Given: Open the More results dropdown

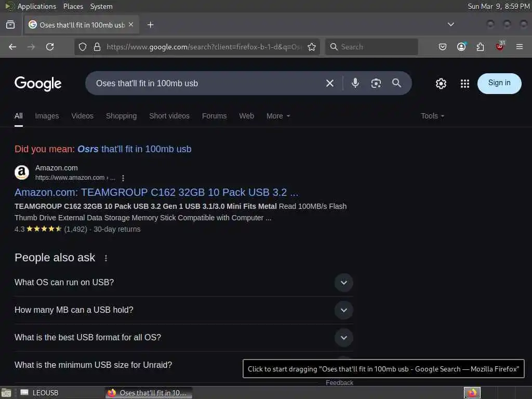Looking at the screenshot, I should coord(278,116).
